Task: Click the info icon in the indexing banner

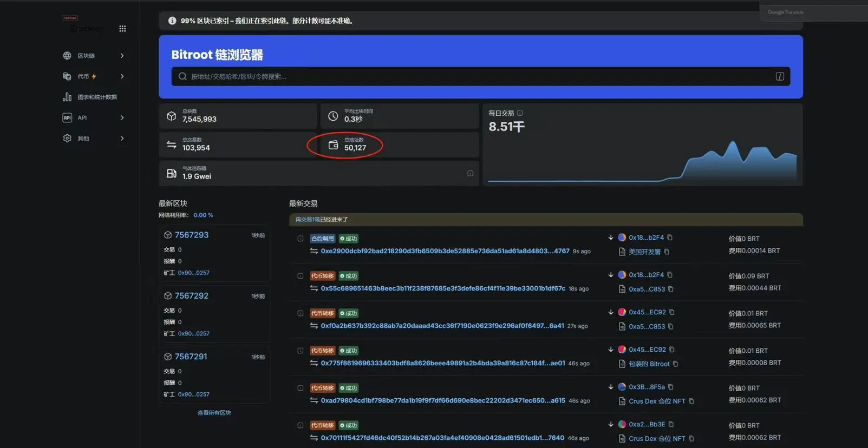Action: click(x=172, y=21)
